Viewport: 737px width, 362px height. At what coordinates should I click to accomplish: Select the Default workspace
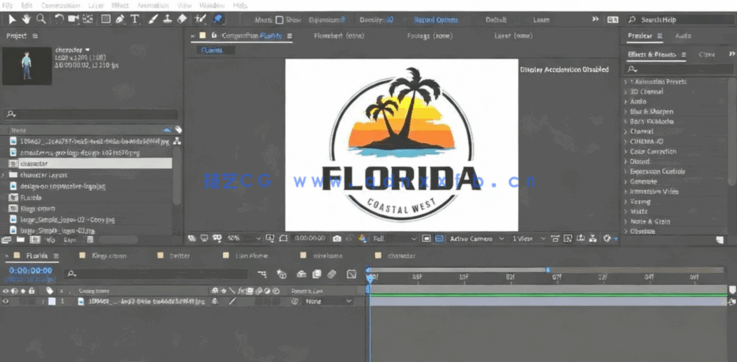point(496,20)
